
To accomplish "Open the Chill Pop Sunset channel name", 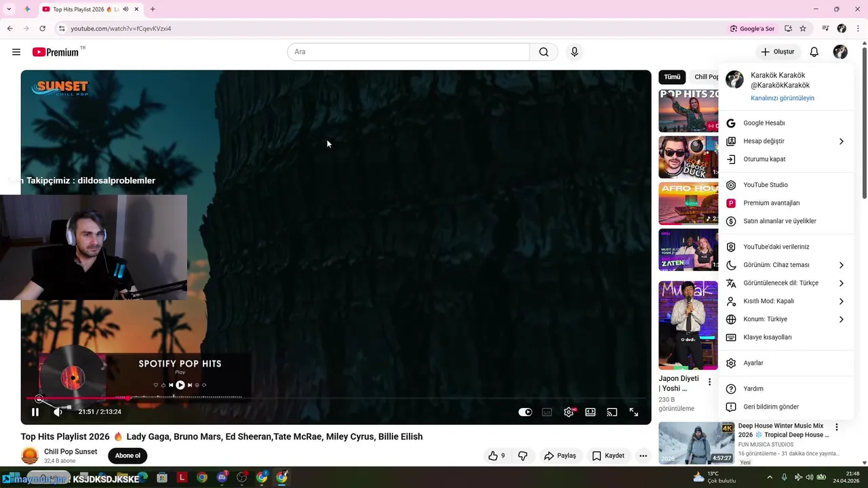I will pyautogui.click(x=71, y=451).
